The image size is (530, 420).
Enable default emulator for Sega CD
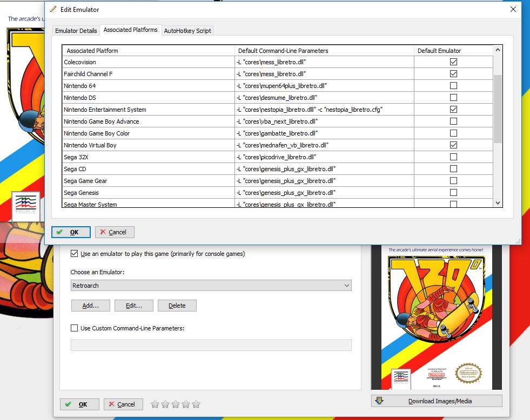click(453, 168)
